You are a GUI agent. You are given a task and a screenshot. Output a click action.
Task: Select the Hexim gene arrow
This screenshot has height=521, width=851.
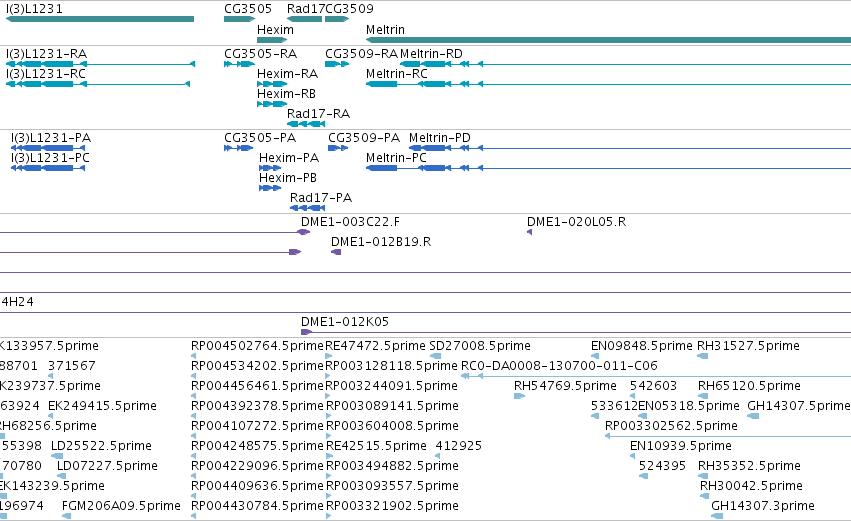click(272, 40)
